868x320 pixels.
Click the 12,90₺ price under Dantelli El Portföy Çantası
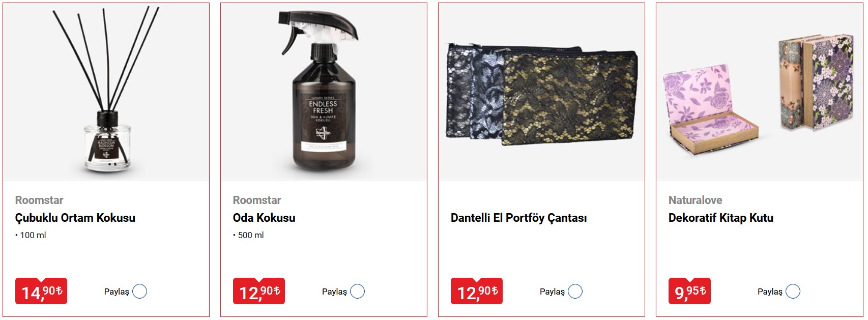tap(477, 291)
